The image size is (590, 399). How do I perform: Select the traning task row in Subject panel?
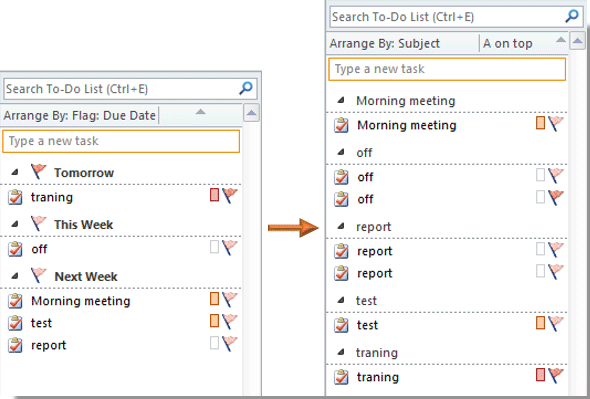[x=447, y=377]
